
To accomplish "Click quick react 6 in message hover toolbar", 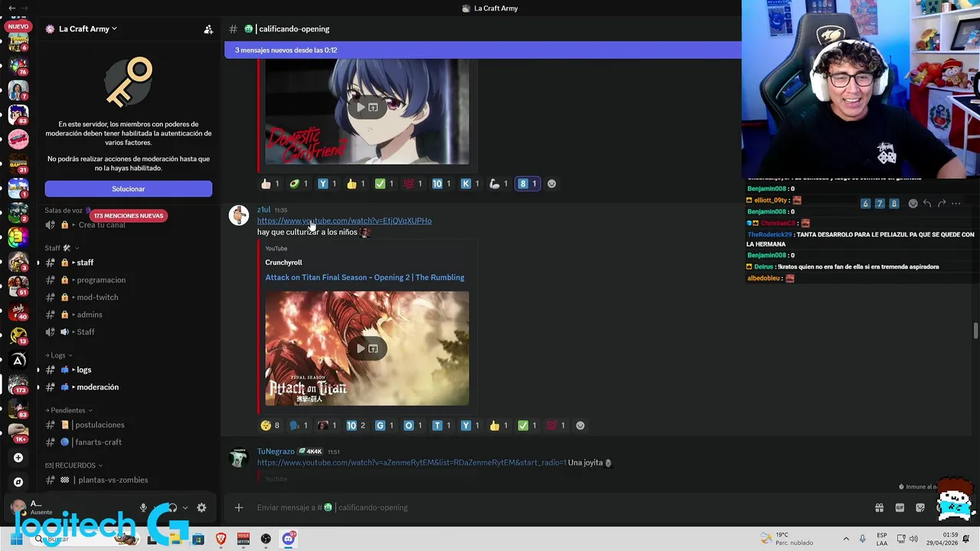I will [x=865, y=204].
